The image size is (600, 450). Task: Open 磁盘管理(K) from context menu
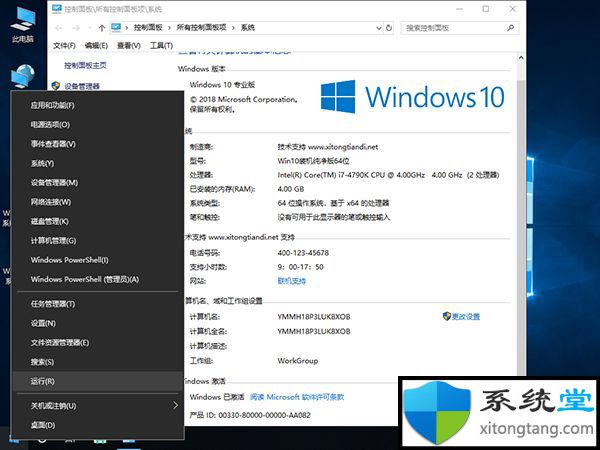point(98,221)
